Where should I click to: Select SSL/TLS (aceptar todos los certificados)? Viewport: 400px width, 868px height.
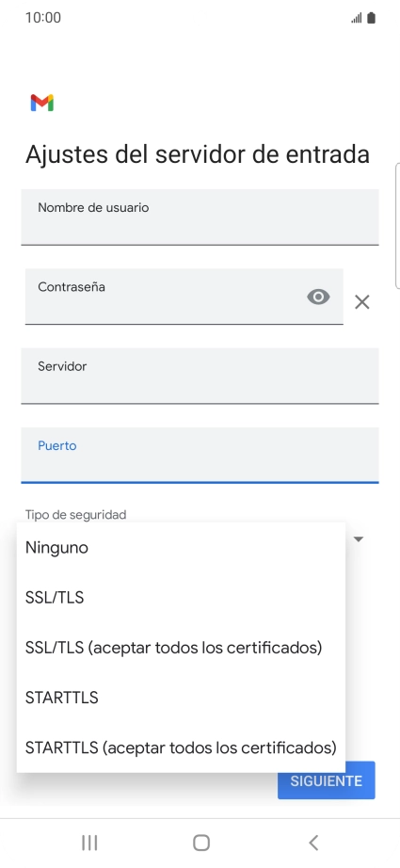tap(181, 648)
